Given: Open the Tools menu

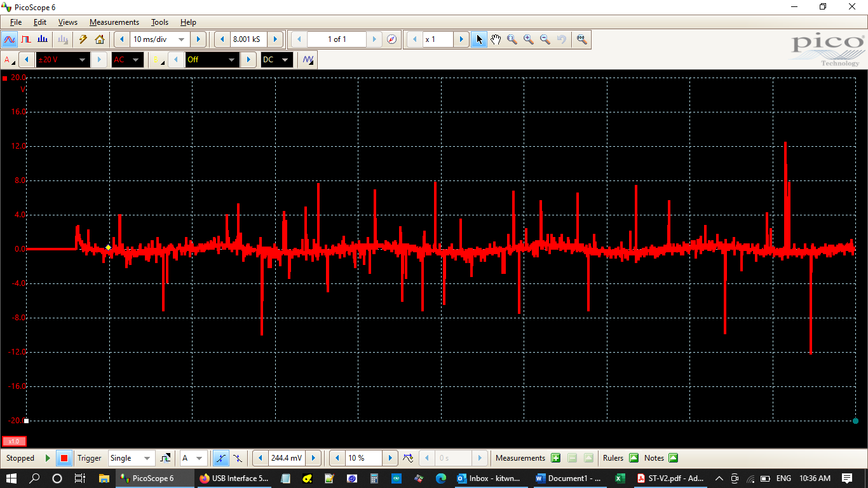Looking at the screenshot, I should (159, 22).
